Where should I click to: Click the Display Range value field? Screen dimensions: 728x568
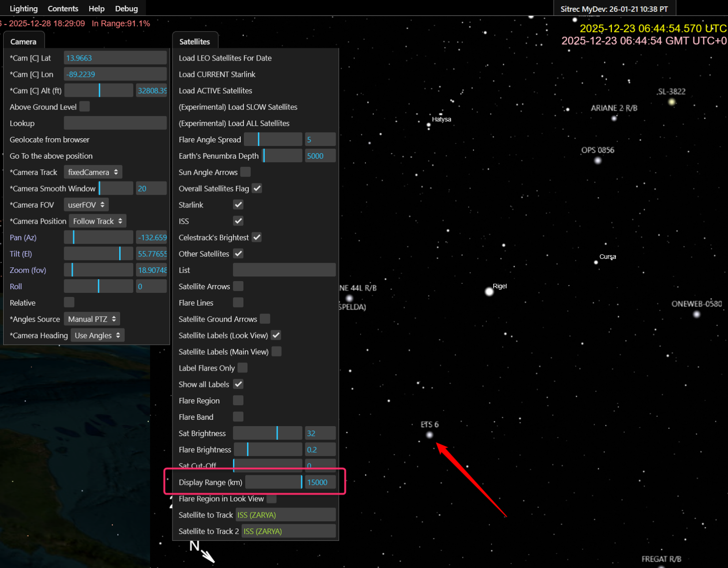coord(320,483)
